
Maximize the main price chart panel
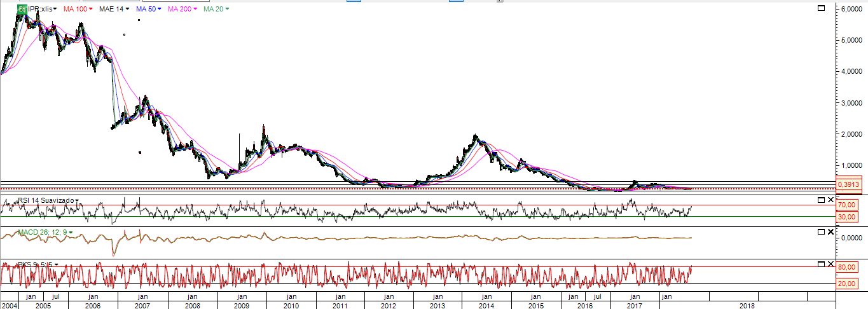[x=821, y=8]
